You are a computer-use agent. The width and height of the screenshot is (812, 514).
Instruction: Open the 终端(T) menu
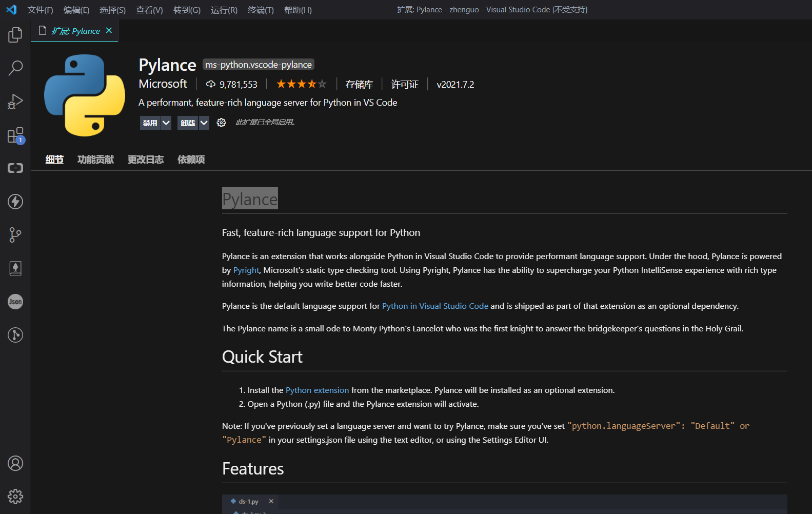(x=261, y=10)
